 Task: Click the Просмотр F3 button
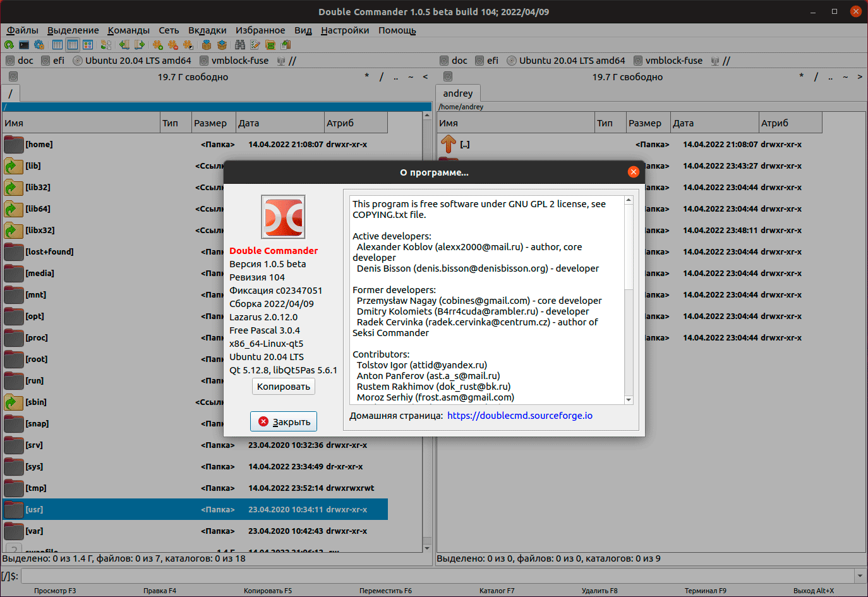(55, 591)
